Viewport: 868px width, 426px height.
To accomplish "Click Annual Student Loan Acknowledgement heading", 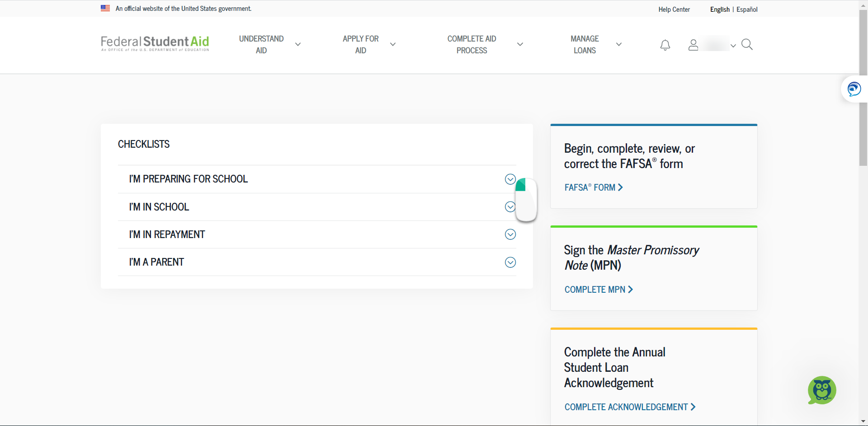I will click(614, 367).
